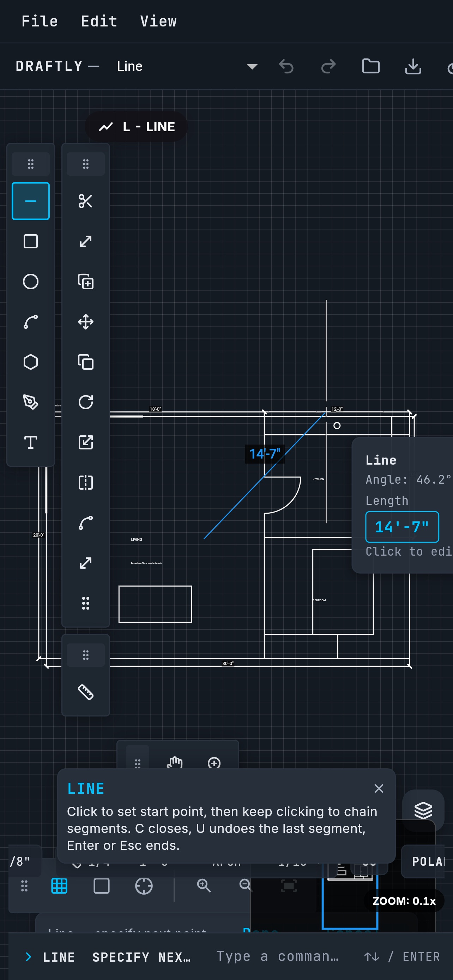
Task: Click the L - LINE shortcut pill
Action: click(x=136, y=127)
